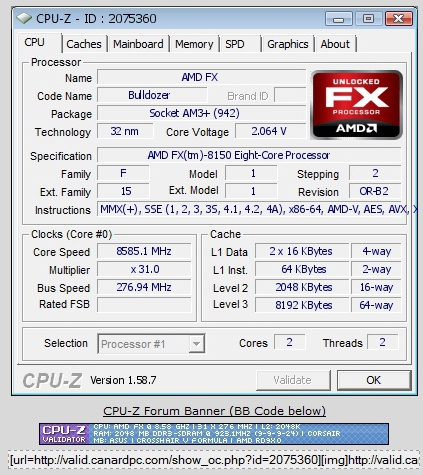
Task: Click the Name field showing AMD FX
Action: (201, 77)
